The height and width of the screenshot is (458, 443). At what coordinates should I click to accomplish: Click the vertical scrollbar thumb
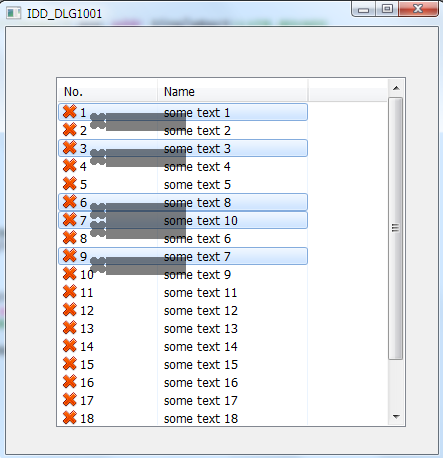coord(396,228)
